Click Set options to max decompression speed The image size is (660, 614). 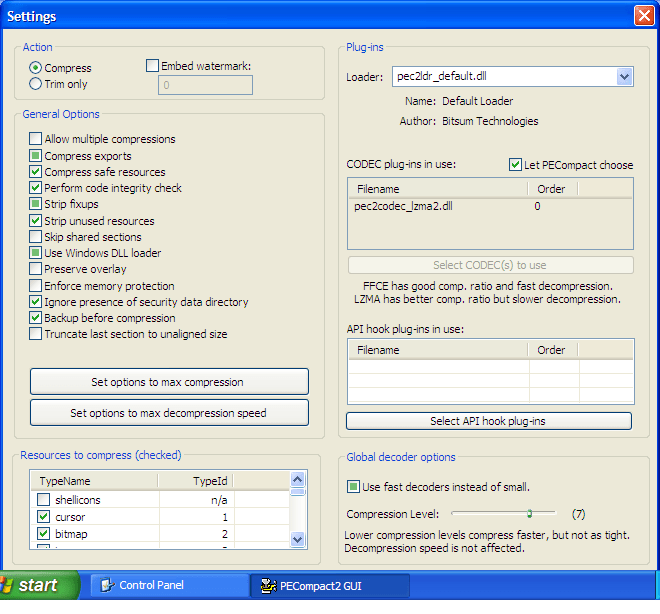tap(169, 413)
